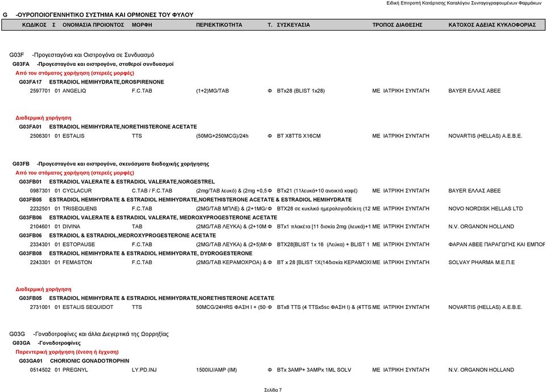Click the code 2334301
Image resolution: width=546 pixels, height=392 pixels.
pos(40,244)
